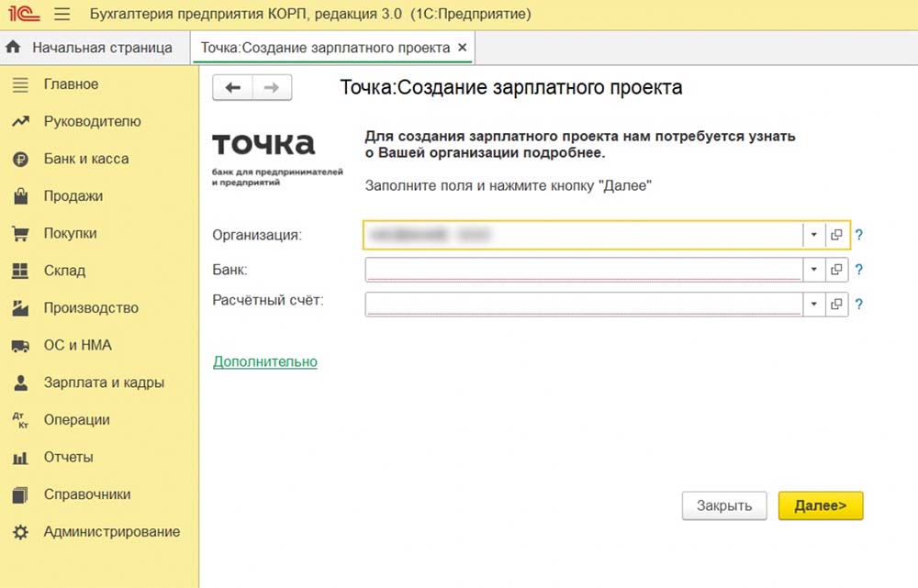
Task: Open the Банк и касса section
Action: tap(85, 159)
